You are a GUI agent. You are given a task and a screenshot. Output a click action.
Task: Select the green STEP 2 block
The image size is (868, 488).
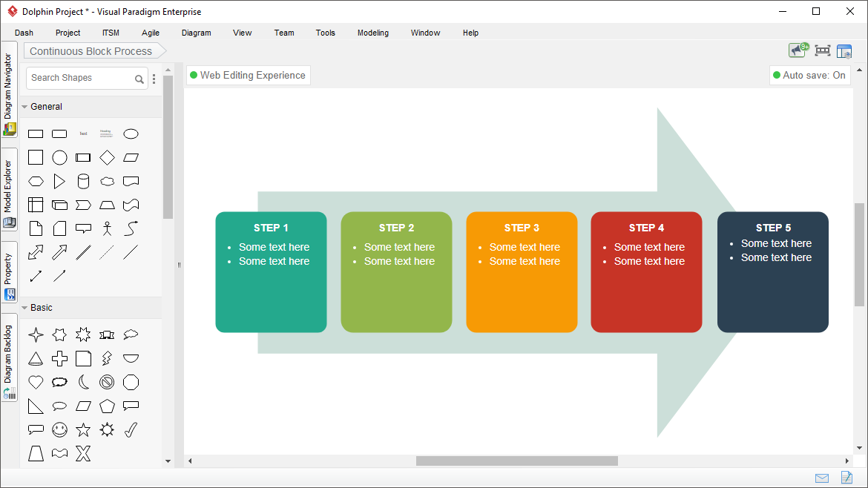[396, 272]
